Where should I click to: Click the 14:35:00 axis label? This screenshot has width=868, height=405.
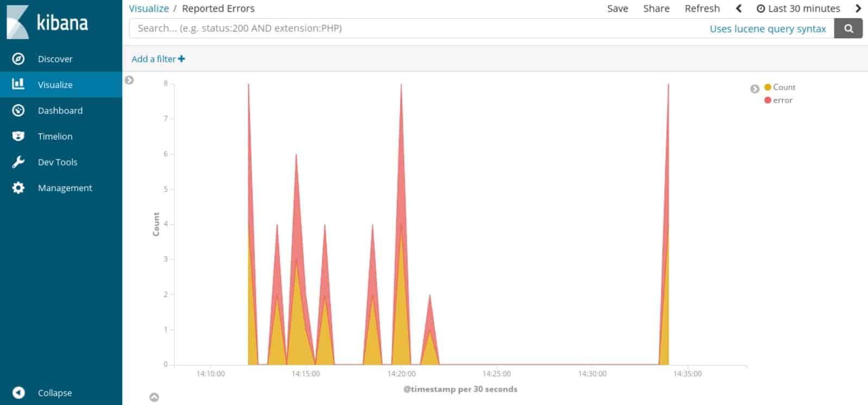[688, 374]
